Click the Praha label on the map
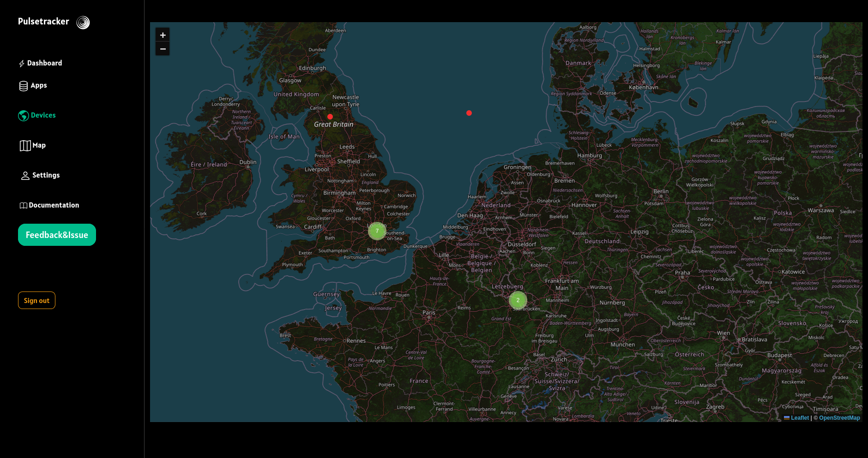This screenshot has height=458, width=868. point(682,273)
